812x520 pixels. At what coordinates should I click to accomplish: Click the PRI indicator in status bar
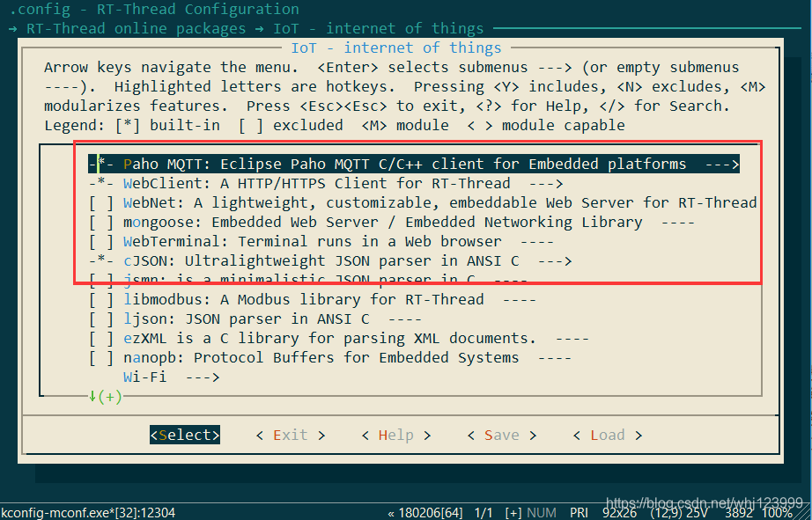579,513
